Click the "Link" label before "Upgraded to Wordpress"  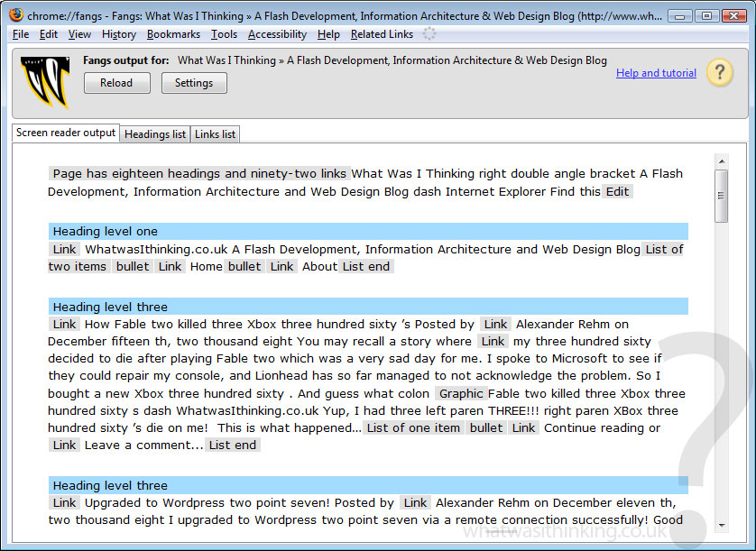pyautogui.click(x=64, y=503)
